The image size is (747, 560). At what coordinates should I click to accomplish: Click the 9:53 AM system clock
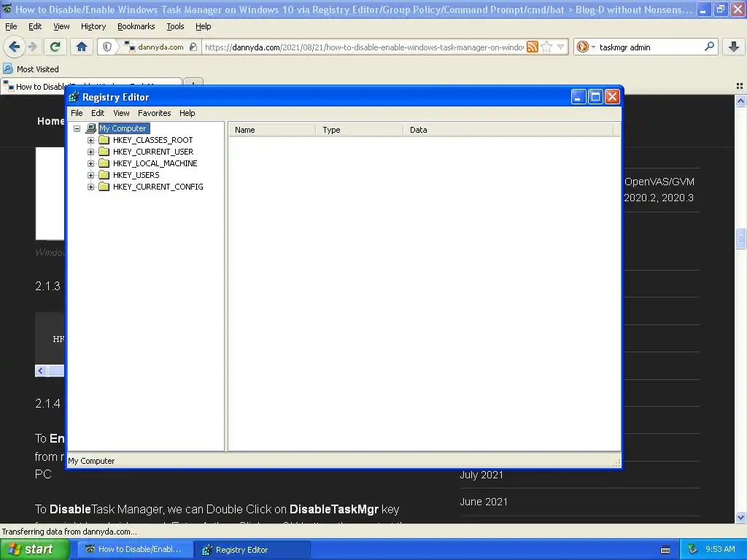pyautogui.click(x=720, y=549)
